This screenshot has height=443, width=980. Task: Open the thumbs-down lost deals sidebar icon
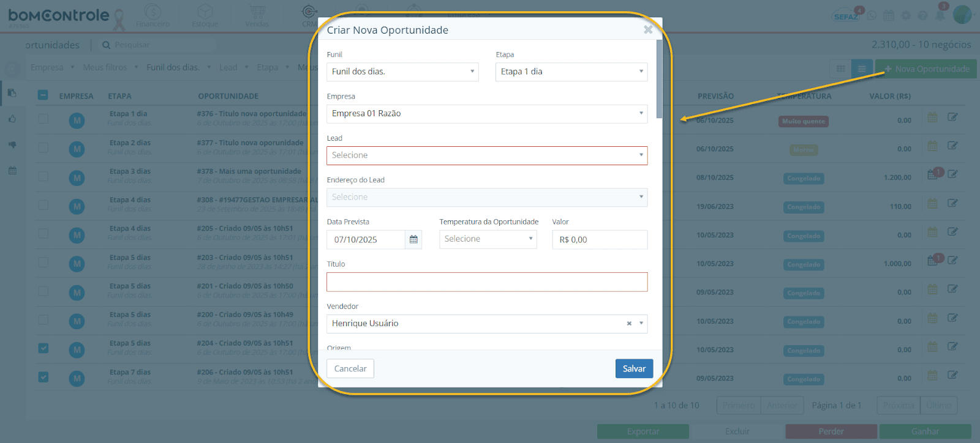pyautogui.click(x=12, y=145)
